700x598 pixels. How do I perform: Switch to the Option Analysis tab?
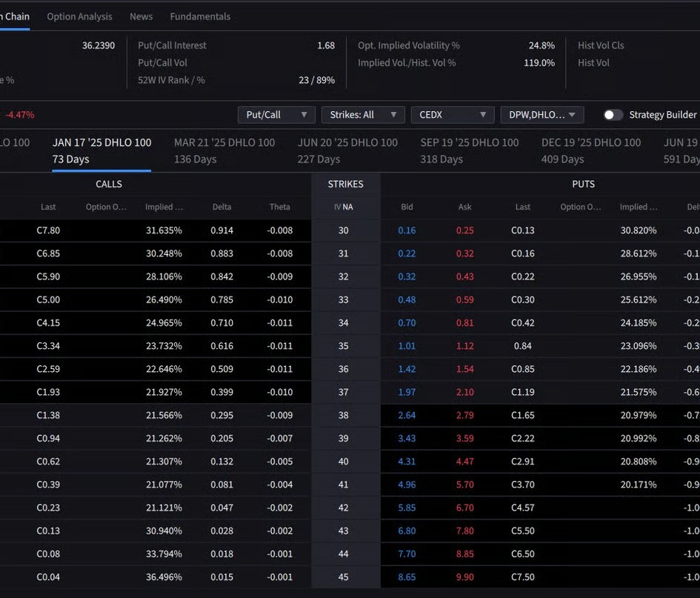pos(79,16)
